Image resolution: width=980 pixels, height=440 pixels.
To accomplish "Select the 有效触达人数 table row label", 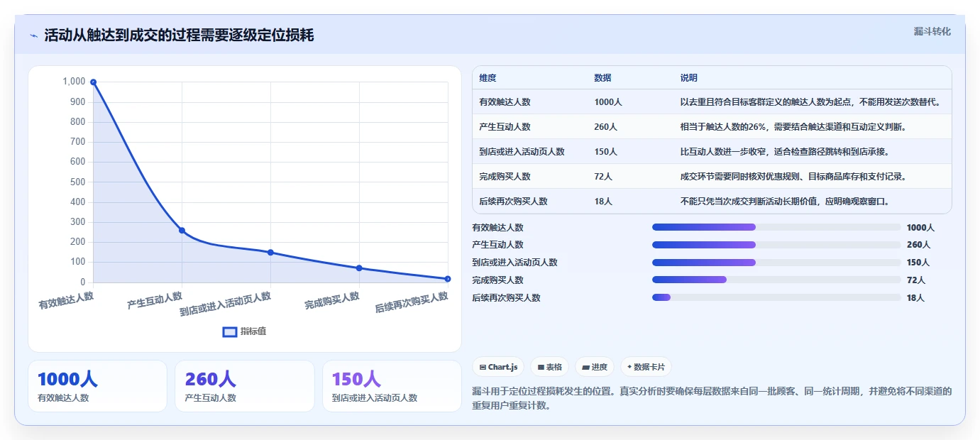I will click(505, 102).
